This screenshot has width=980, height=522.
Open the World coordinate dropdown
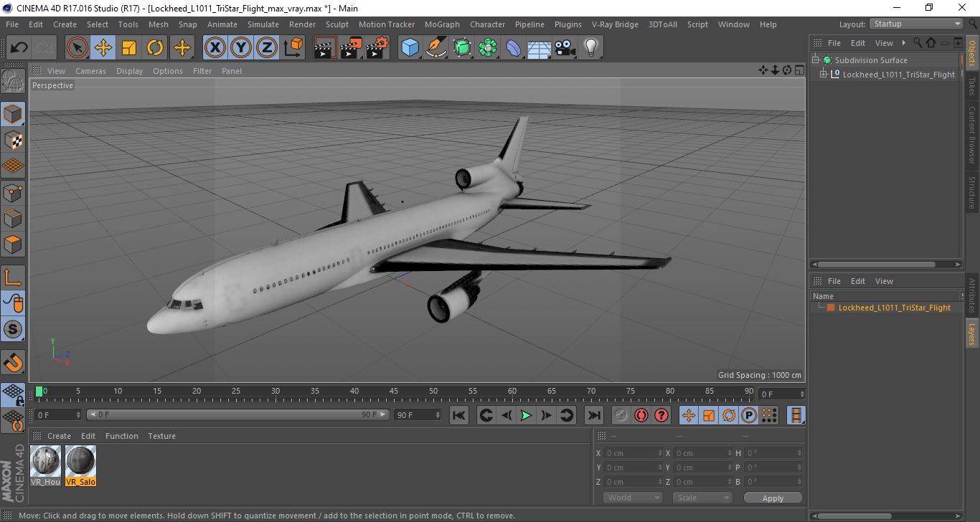[632, 498]
